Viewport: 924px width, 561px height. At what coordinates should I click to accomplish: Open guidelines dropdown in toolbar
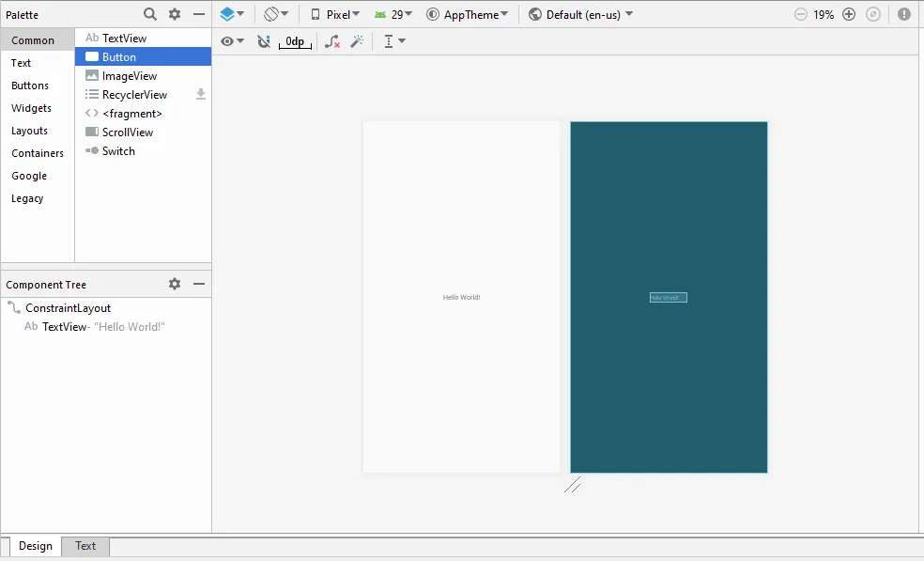pos(394,41)
